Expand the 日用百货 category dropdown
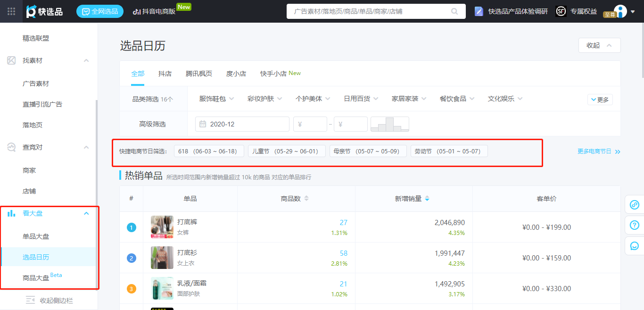The width and height of the screenshot is (644, 310). [x=361, y=99]
